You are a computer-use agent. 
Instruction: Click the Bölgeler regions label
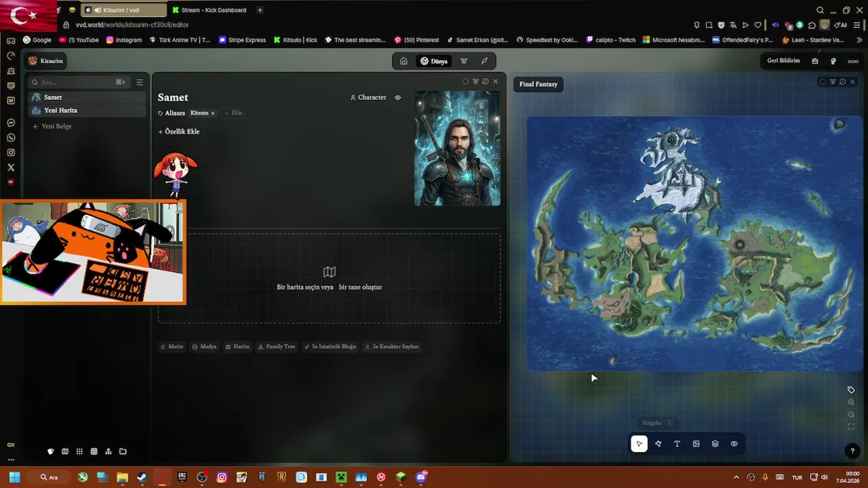coord(652,423)
